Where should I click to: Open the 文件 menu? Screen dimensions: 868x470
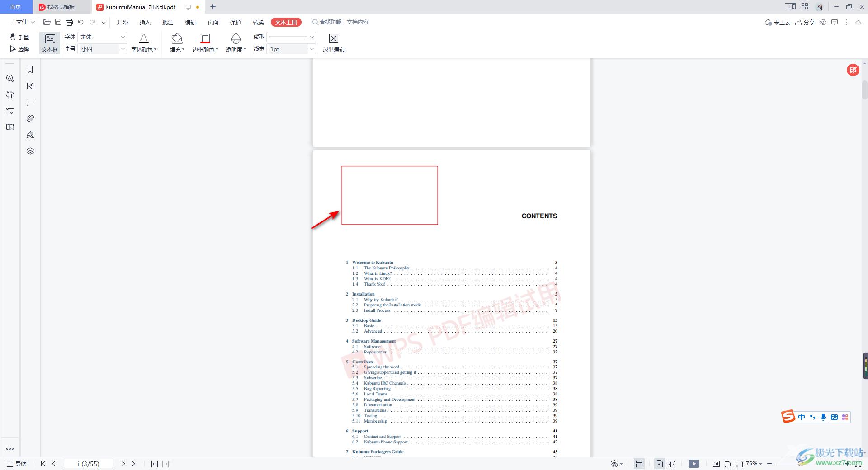point(21,22)
